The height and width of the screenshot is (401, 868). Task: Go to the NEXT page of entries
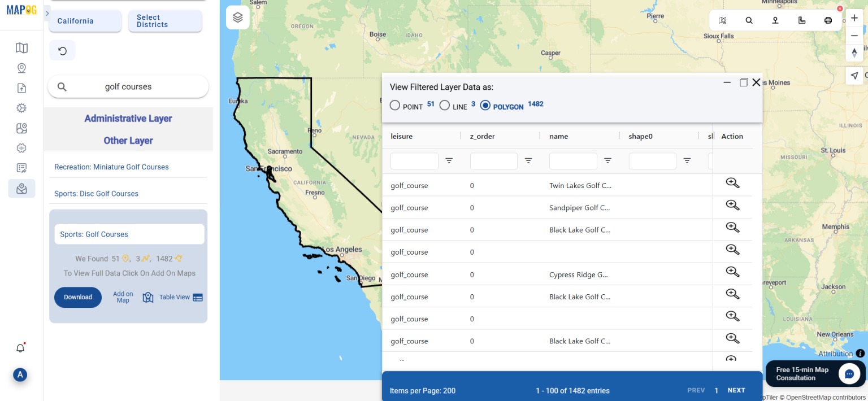pyautogui.click(x=736, y=390)
